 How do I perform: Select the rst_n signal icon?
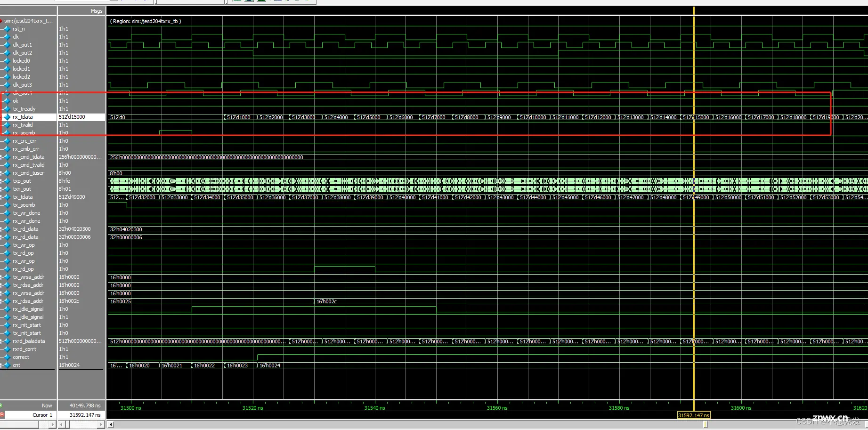[7, 29]
